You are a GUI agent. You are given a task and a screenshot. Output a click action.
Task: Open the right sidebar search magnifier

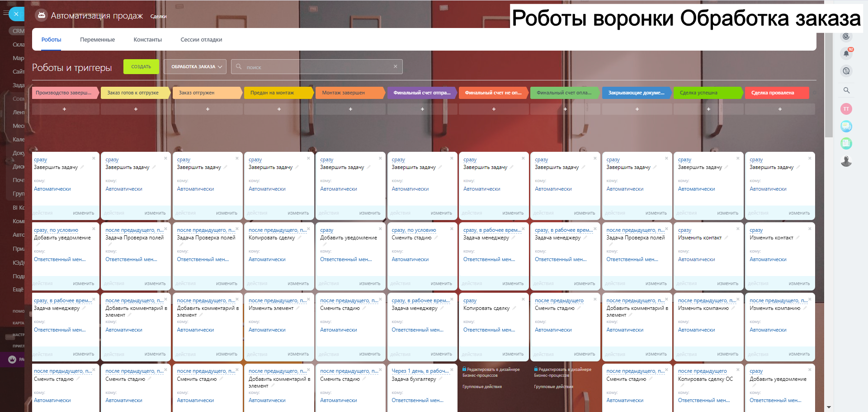point(846,90)
